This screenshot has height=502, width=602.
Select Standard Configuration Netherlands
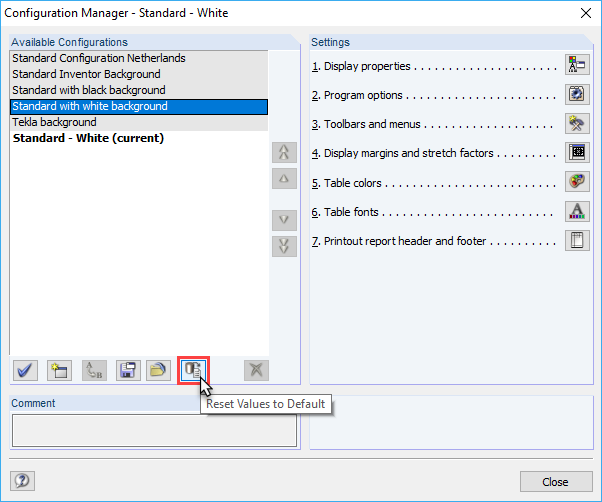point(139,58)
